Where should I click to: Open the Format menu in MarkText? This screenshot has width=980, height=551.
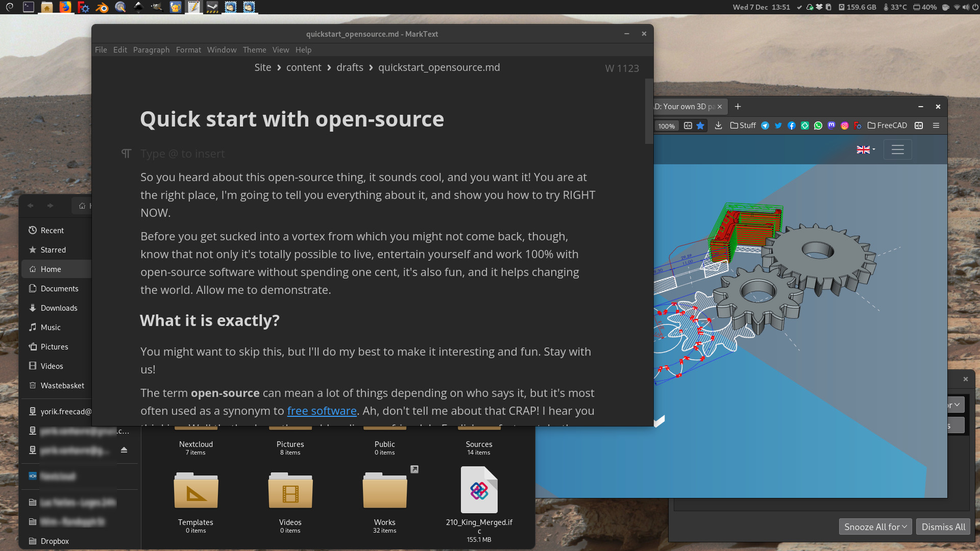(x=188, y=50)
